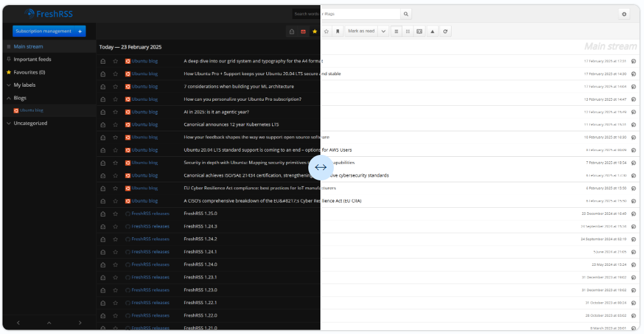644x334 pixels.
Task: Open the Uncategorized category label
Action: (31, 123)
